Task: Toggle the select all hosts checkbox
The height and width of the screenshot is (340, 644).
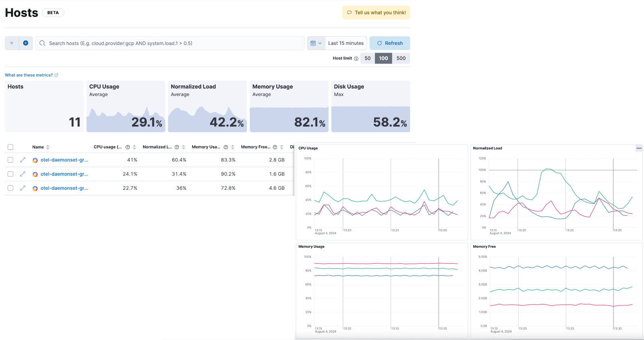Action: pyautogui.click(x=10, y=147)
